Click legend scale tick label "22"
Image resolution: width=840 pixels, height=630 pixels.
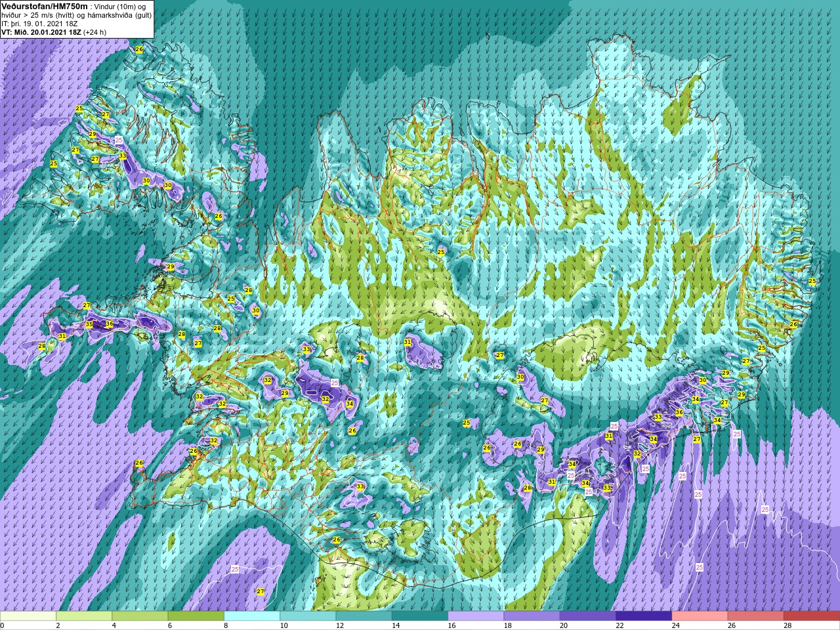(619, 625)
